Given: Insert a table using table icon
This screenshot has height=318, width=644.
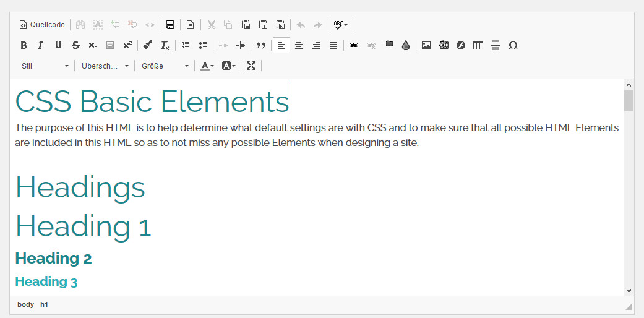Looking at the screenshot, I should coord(478,45).
